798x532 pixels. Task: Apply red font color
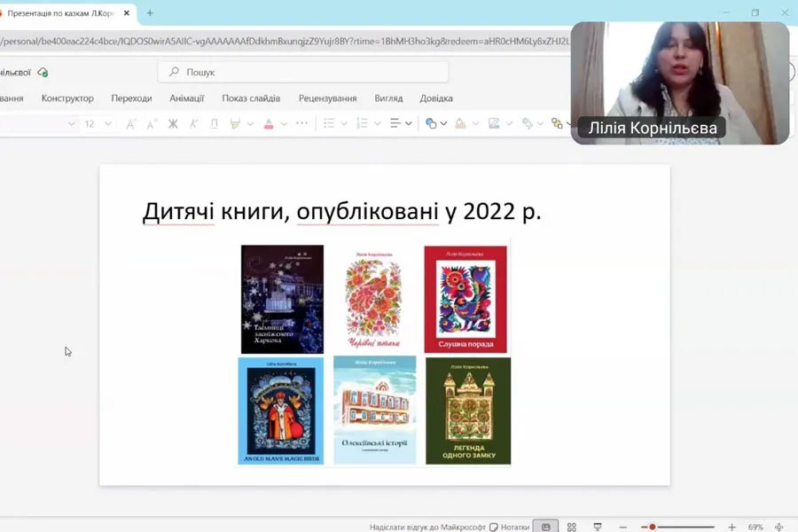pos(269,124)
